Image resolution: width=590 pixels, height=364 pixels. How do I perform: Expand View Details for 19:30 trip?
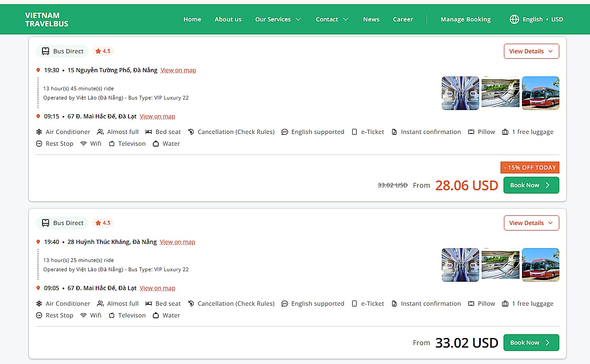[x=532, y=51]
